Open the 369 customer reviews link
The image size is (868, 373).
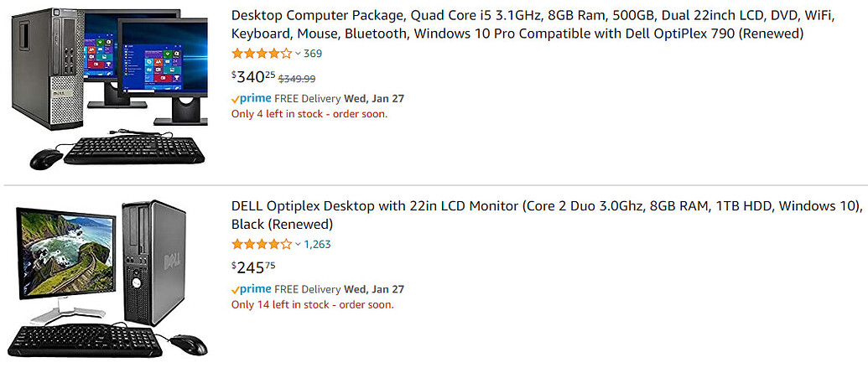[x=313, y=54]
